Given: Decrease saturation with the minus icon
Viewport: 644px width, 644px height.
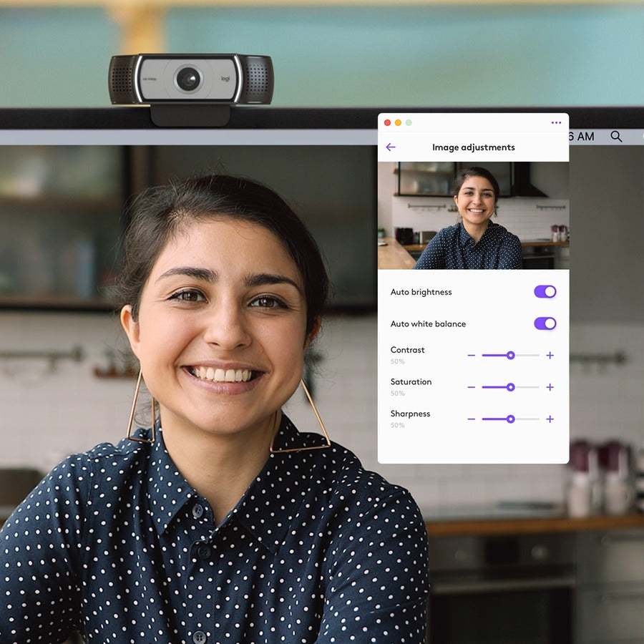Looking at the screenshot, I should pyautogui.click(x=471, y=387).
